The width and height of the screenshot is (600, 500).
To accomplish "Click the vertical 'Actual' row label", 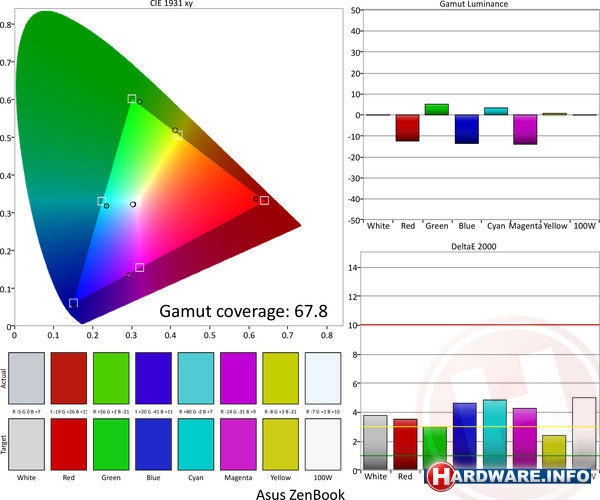I will (x=3, y=379).
